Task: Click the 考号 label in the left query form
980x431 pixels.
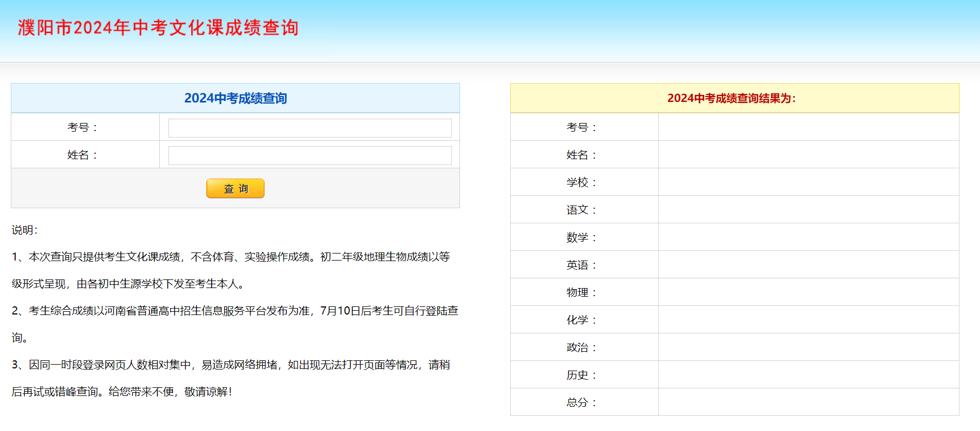Action: click(x=82, y=127)
